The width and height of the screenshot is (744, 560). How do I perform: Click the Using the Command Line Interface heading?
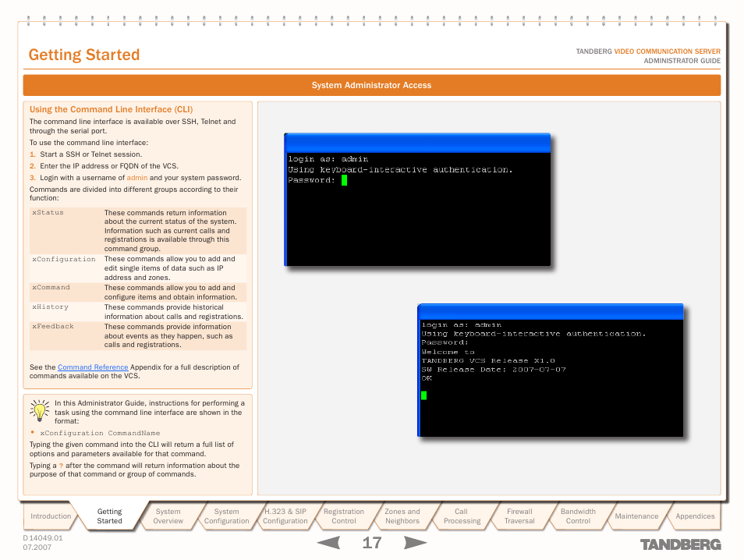(x=111, y=110)
